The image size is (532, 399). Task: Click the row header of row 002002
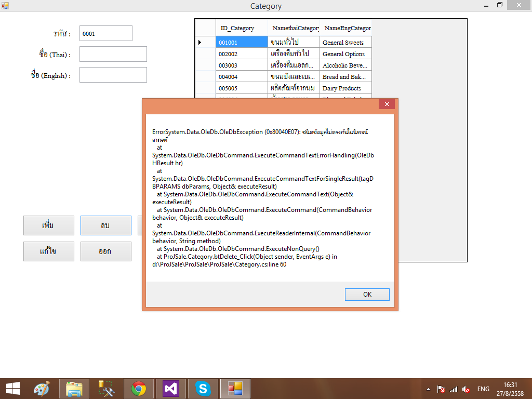[x=206, y=54]
